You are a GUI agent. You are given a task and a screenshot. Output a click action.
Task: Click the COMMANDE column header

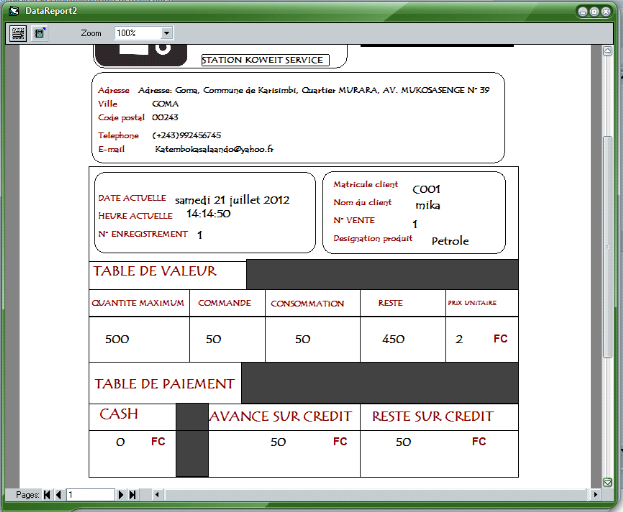224,303
